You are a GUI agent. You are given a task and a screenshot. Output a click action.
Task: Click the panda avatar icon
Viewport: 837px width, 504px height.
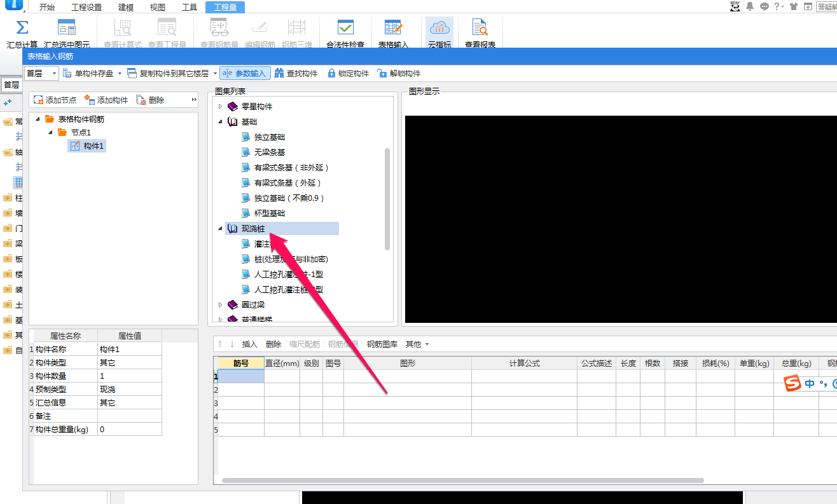click(735, 6)
